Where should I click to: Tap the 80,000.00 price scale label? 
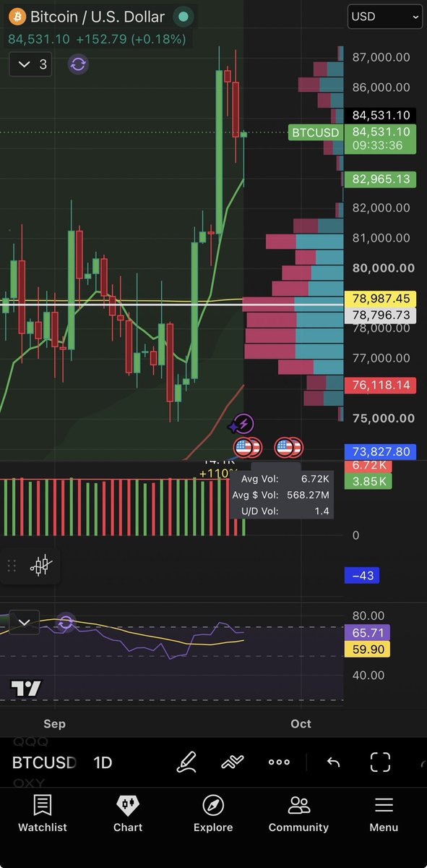point(383,268)
